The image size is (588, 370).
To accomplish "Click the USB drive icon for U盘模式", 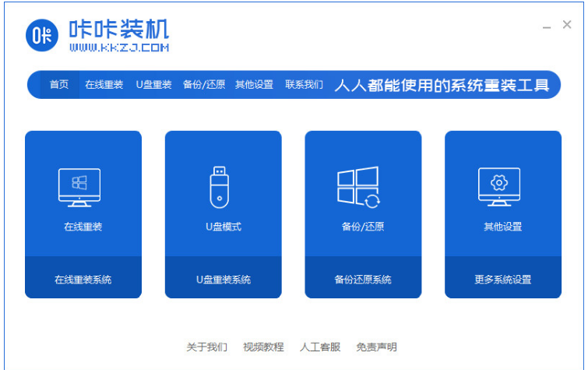I will 219,188.
